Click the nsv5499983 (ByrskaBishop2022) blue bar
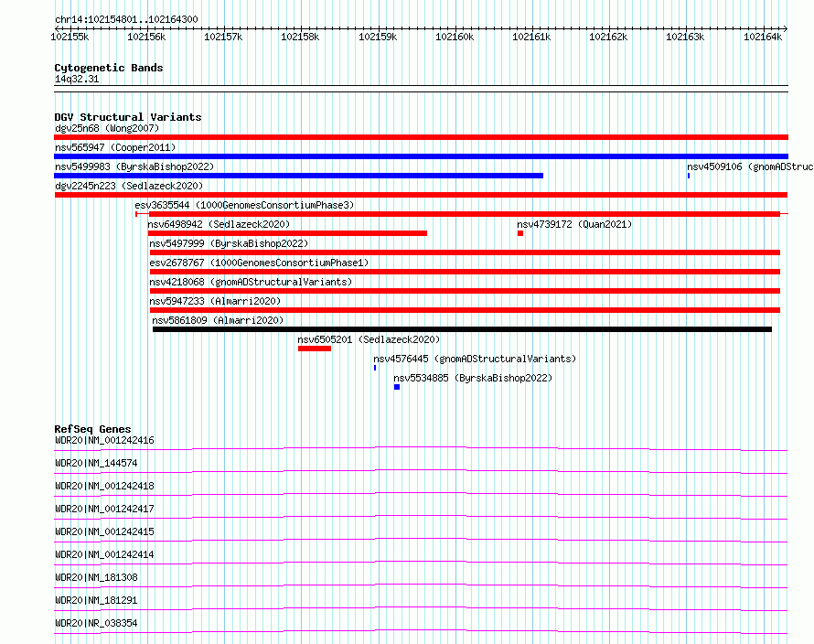Screen dimensions: 814x644 point(298,176)
